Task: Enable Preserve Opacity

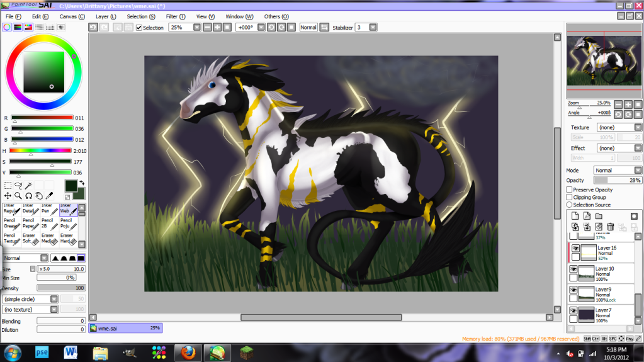Action: click(569, 190)
